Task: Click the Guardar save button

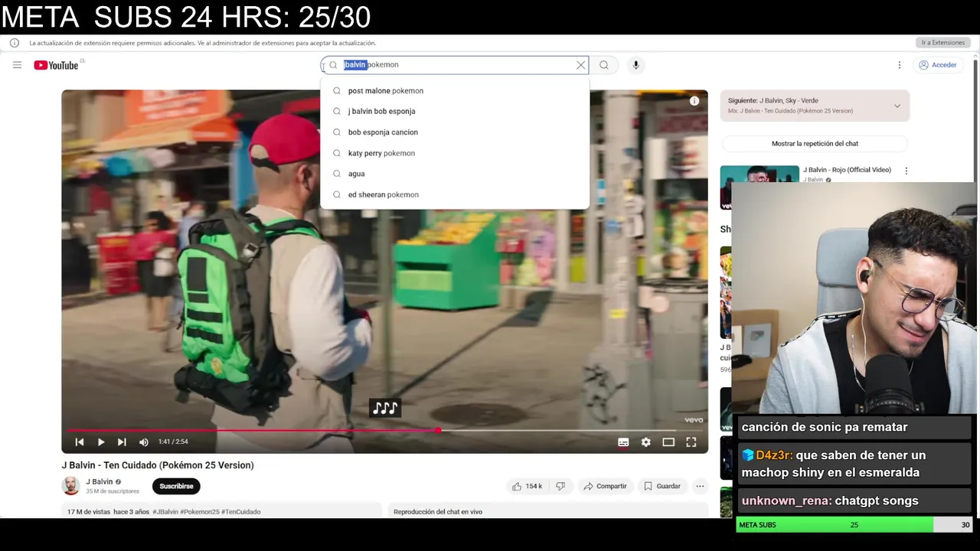Action: [x=661, y=486]
